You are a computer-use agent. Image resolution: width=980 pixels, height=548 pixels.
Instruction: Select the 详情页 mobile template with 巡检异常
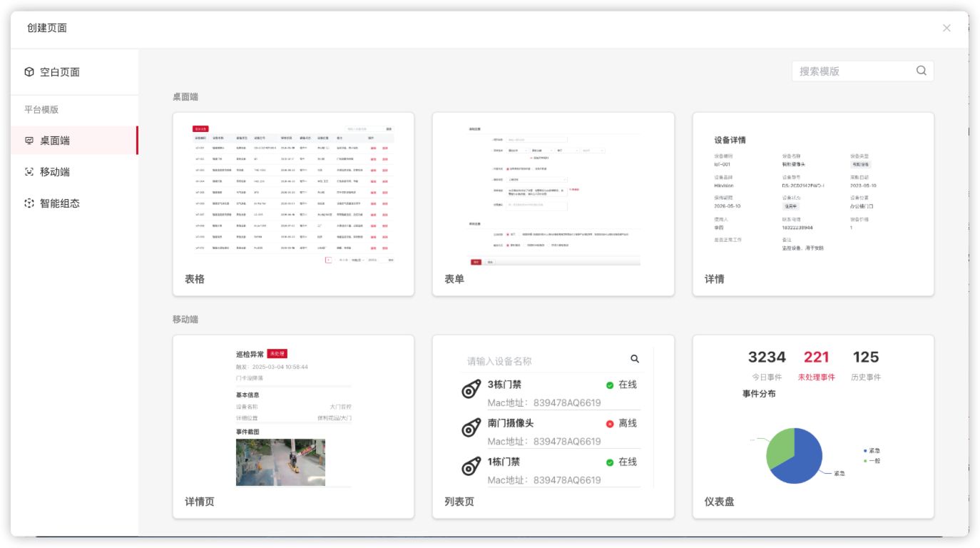pyautogui.click(x=293, y=426)
